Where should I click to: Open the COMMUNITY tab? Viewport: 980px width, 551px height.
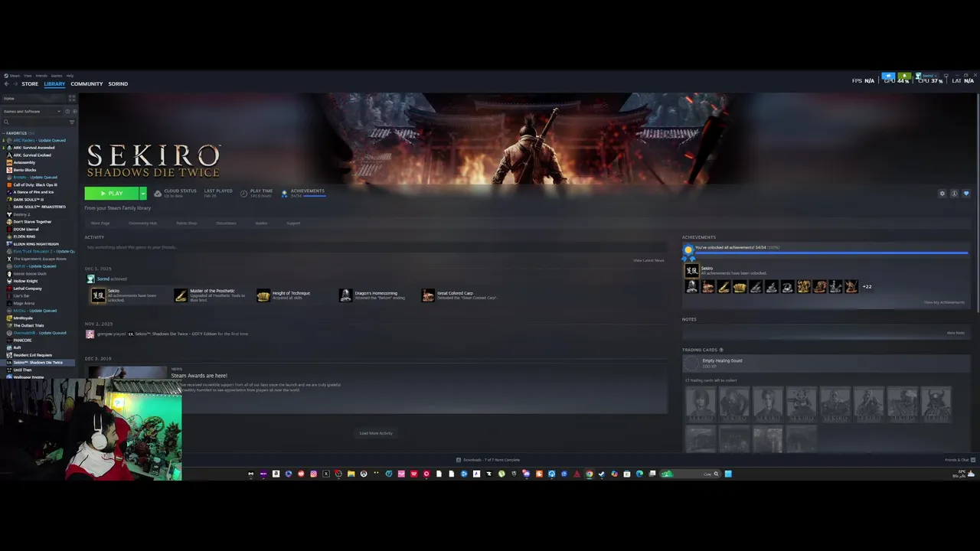[x=87, y=84]
